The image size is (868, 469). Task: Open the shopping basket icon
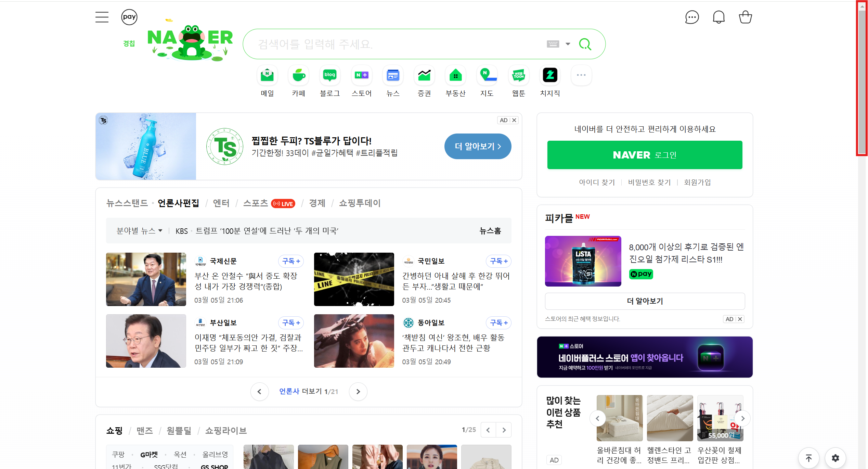pyautogui.click(x=745, y=17)
